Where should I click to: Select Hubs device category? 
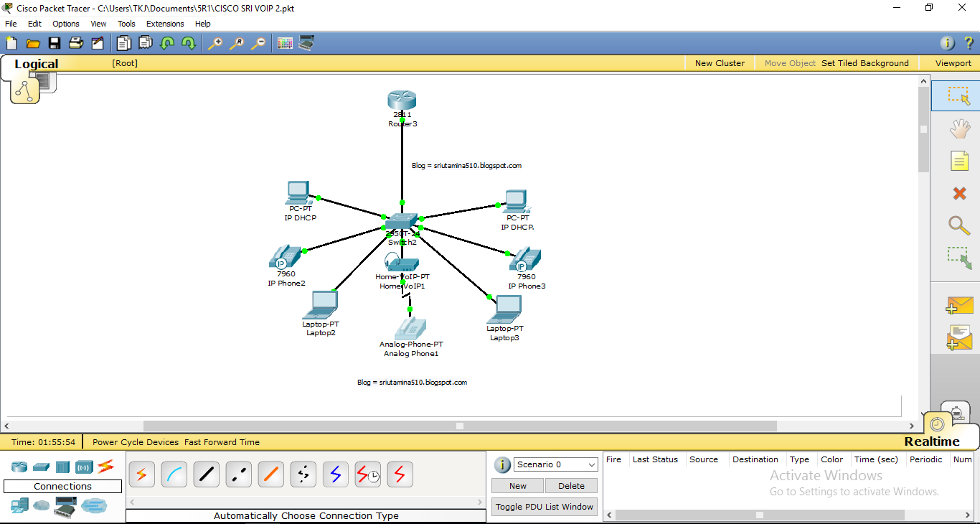[x=62, y=467]
